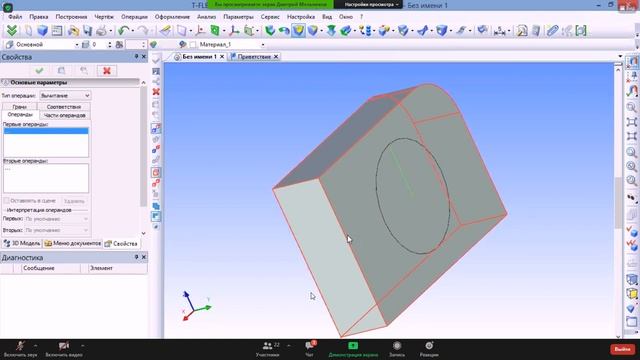Viewport: 640px width, 360px height.
Task: Open the Анализ menu
Action: (207, 17)
